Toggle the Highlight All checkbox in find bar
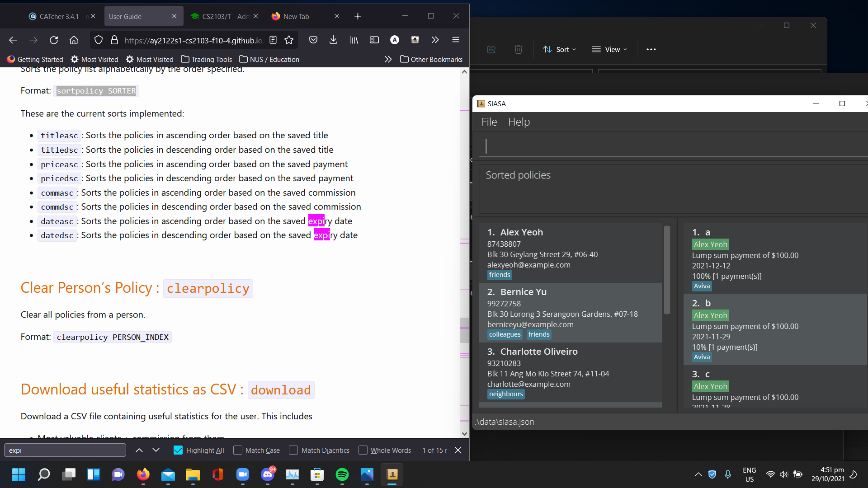The width and height of the screenshot is (868, 488). (177, 450)
